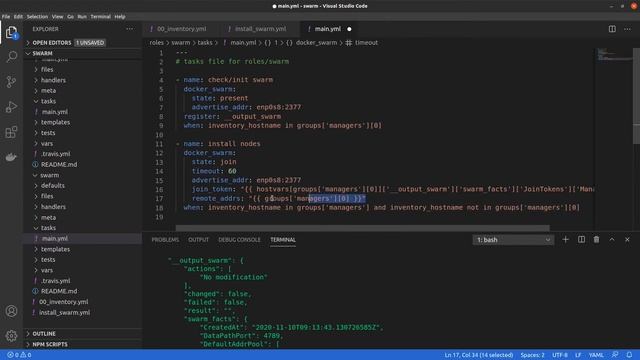The width and height of the screenshot is (640, 360).
Task: Click the editor horizontal scrollbar
Action: pos(362,228)
